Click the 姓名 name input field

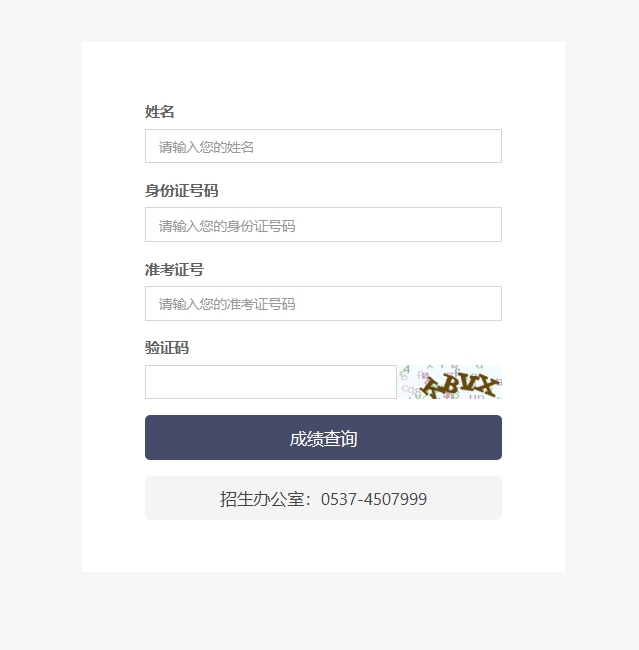coord(323,146)
